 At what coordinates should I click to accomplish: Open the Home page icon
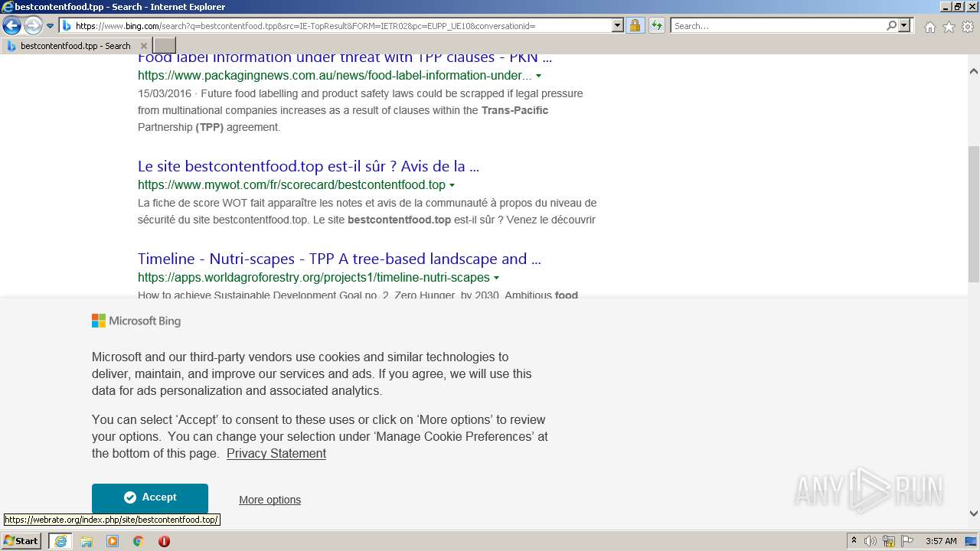coord(929,27)
